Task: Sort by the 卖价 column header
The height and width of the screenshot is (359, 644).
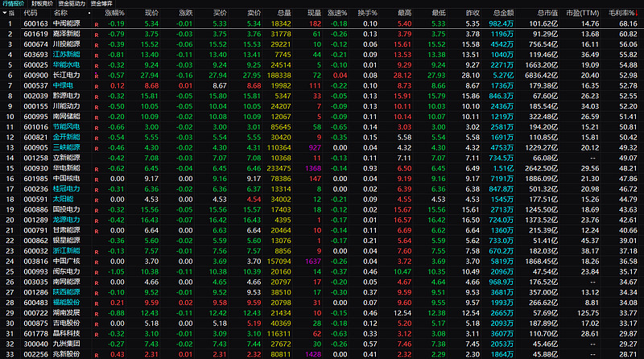Action: pyautogui.click(x=254, y=13)
